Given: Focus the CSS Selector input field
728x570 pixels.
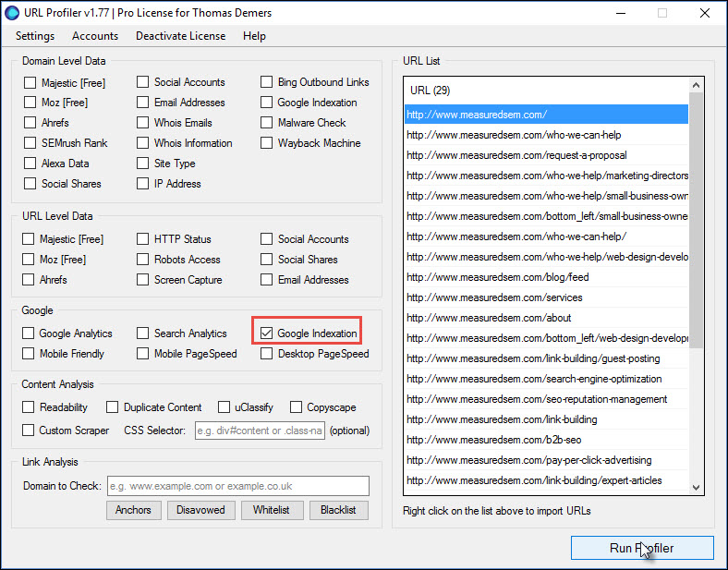Looking at the screenshot, I should pyautogui.click(x=260, y=431).
